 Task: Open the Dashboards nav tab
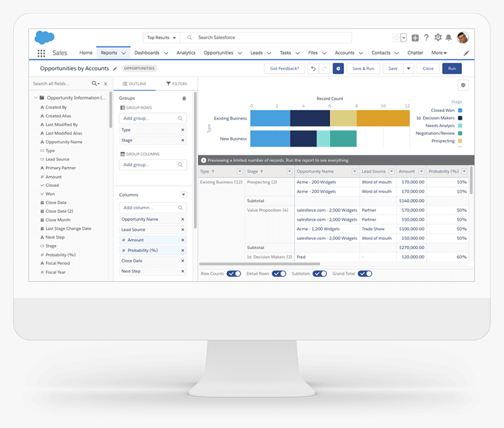coord(147,53)
